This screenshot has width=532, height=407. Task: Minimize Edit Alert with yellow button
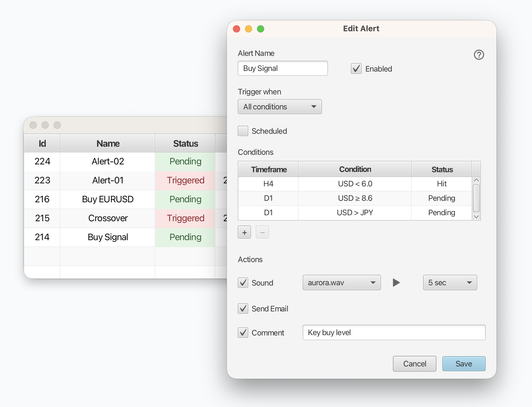(249, 29)
